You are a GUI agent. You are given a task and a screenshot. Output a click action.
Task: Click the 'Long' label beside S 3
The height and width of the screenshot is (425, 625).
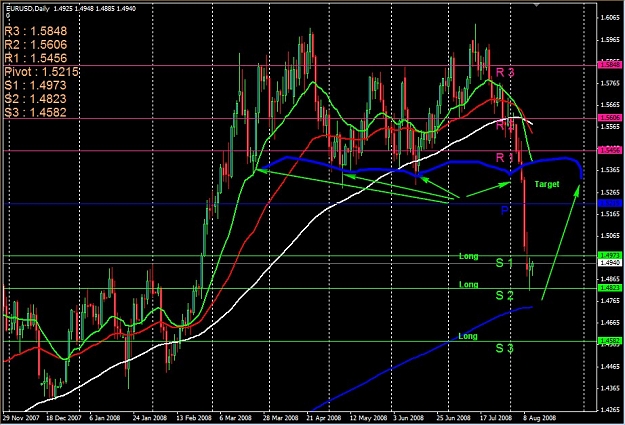tap(468, 336)
